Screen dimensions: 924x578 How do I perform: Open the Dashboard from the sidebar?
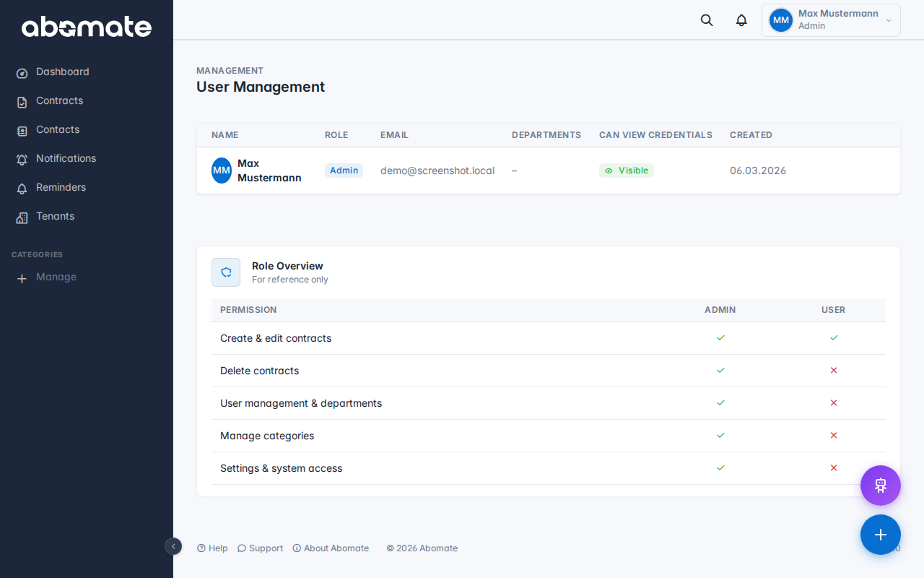(x=62, y=72)
